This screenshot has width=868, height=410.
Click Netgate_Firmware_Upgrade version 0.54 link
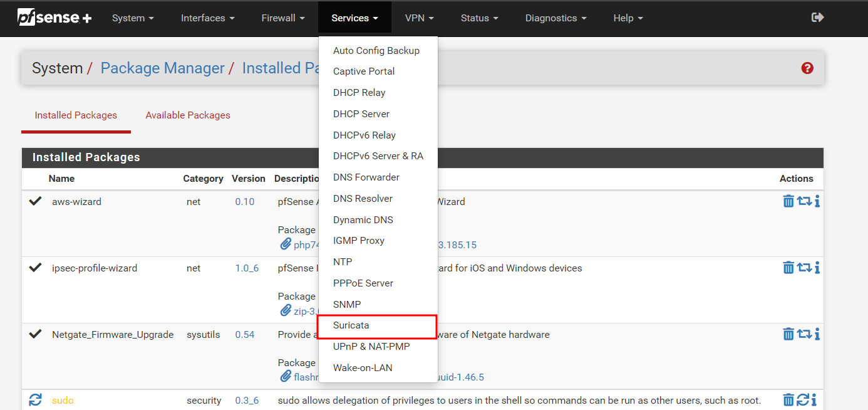click(245, 335)
